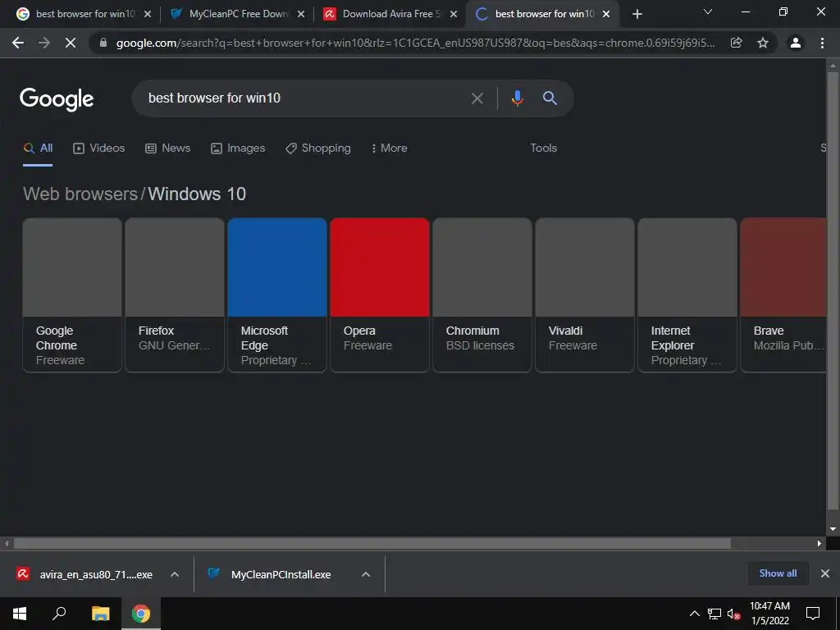Stop loading the page with X button
The height and width of the screenshot is (630, 840).
pos(71,43)
